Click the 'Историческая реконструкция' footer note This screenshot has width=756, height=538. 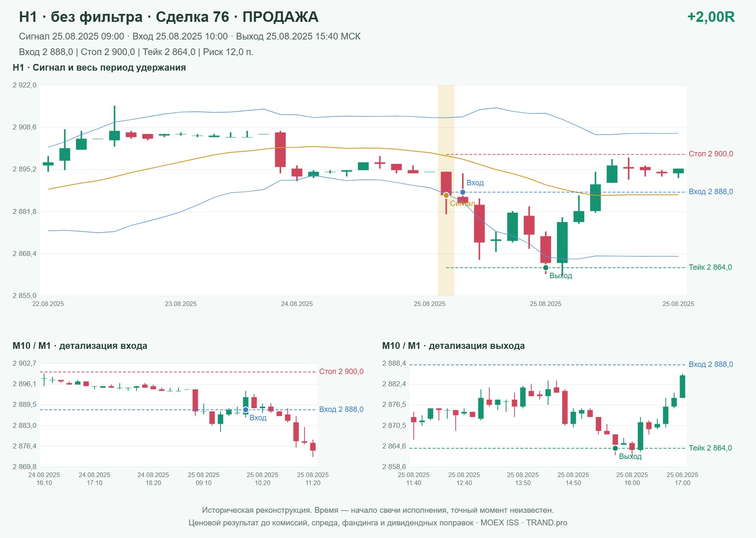point(378,510)
